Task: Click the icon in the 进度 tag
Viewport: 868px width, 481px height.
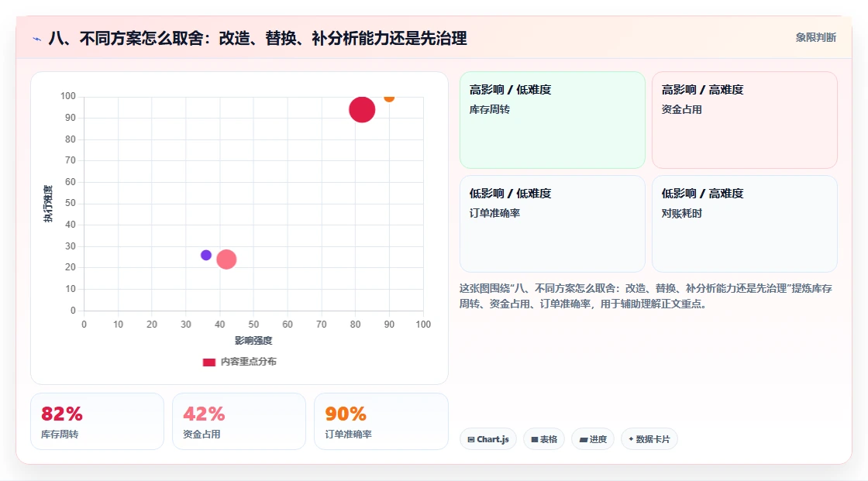Action: [584, 439]
